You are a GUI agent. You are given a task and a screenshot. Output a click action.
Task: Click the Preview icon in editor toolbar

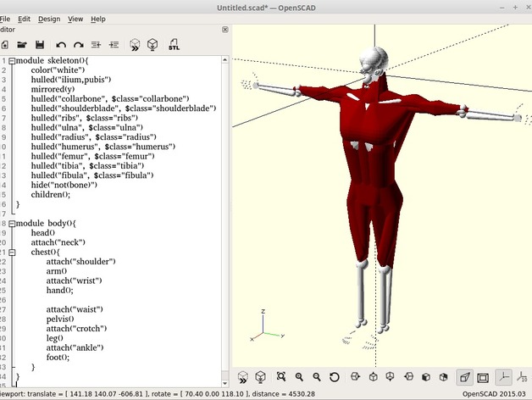[x=135, y=44]
